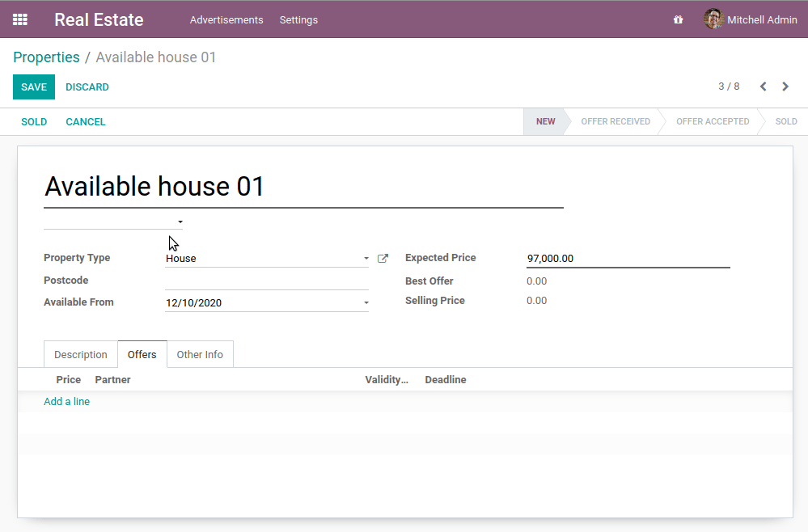
Task: Go to previous record with left chevron
Action: pos(763,86)
